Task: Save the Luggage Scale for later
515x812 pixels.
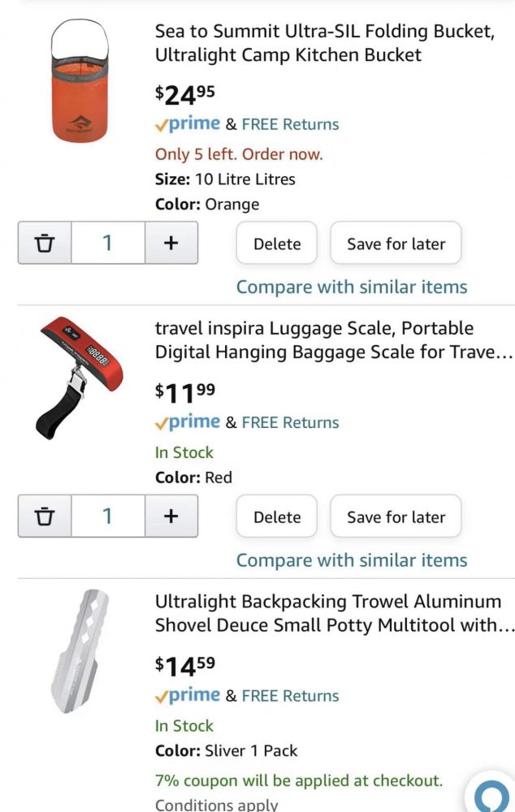Action: click(x=396, y=517)
